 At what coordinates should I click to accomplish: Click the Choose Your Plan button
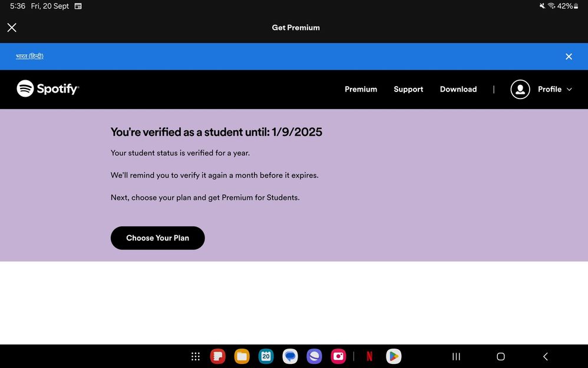pyautogui.click(x=157, y=238)
